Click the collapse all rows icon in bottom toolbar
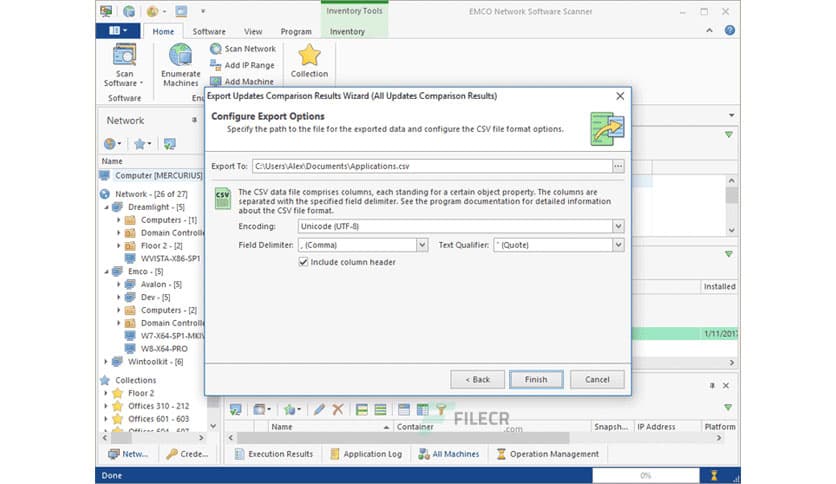The image size is (836, 484). coord(380,409)
